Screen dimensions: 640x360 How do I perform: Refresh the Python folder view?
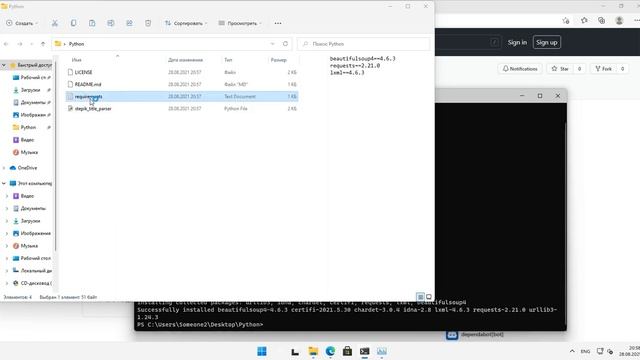285,44
